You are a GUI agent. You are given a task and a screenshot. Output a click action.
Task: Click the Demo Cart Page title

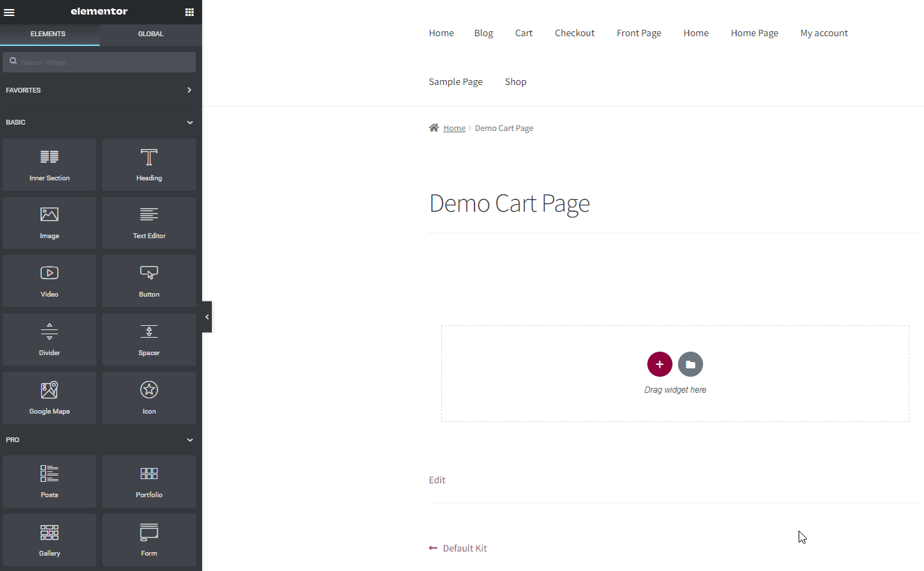pyautogui.click(x=509, y=203)
